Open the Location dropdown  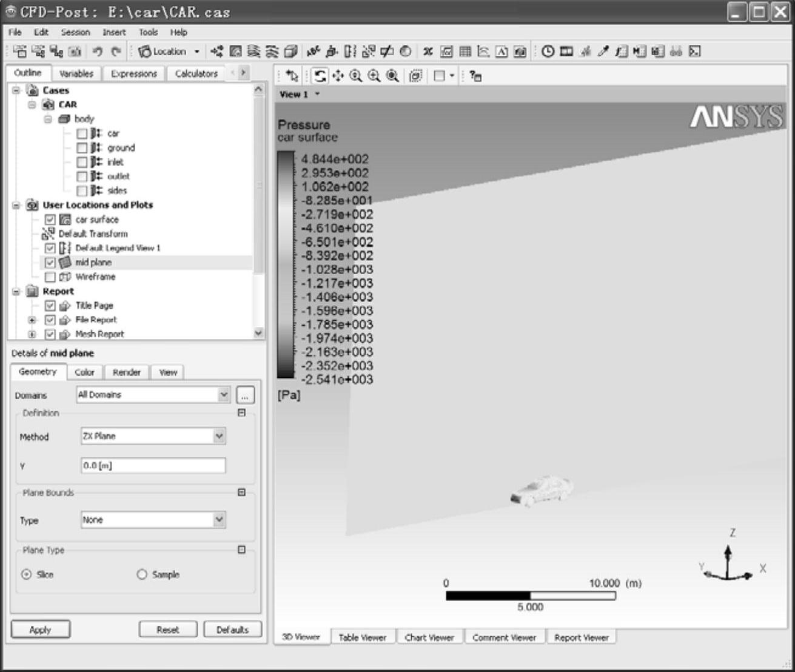click(x=170, y=52)
